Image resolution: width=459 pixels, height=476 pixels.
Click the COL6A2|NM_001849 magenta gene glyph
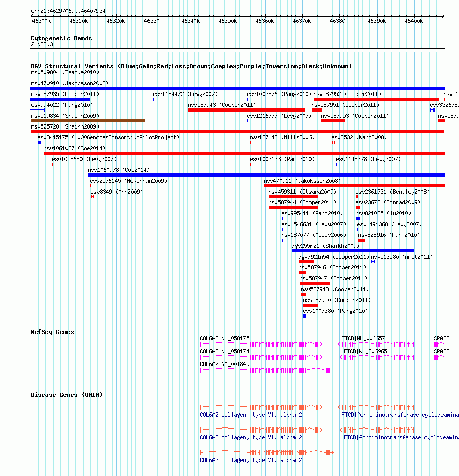(267, 370)
